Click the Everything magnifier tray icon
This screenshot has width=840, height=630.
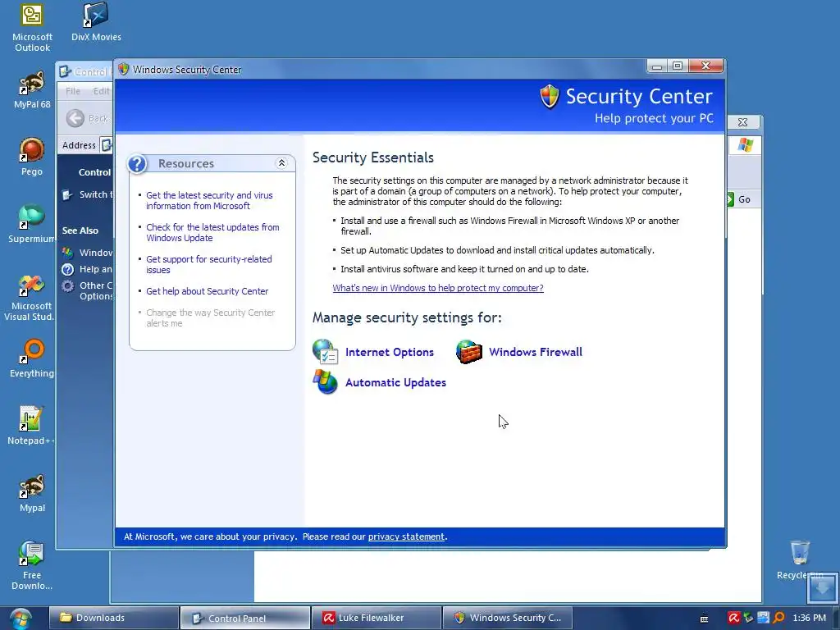click(778, 618)
